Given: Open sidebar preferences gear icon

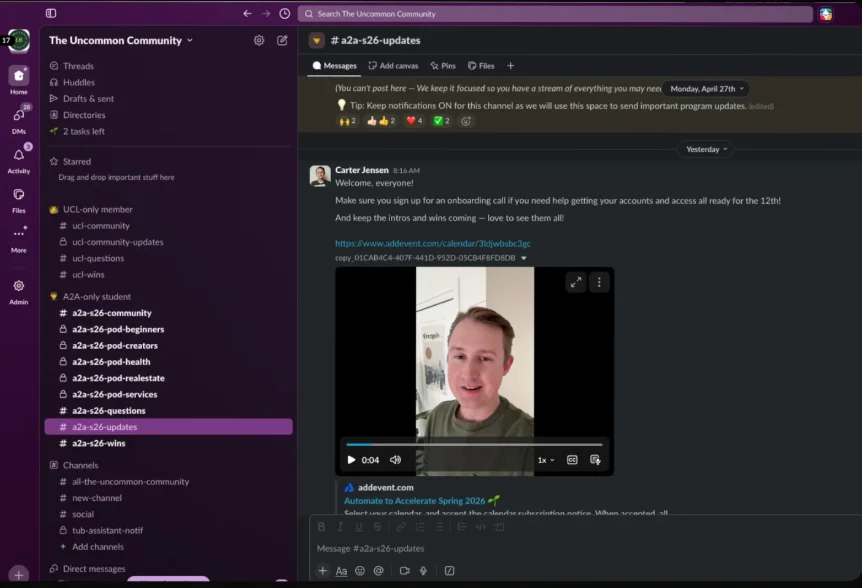Looking at the screenshot, I should (259, 40).
